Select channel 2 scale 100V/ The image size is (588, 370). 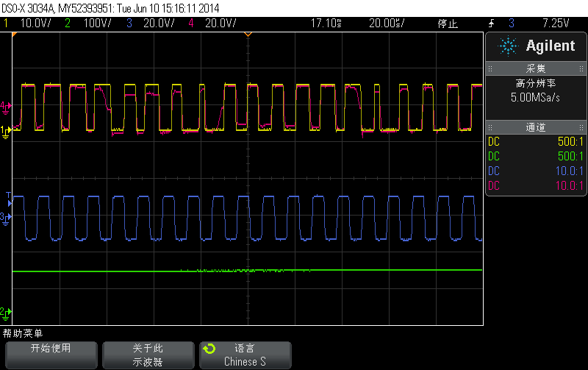(98, 24)
